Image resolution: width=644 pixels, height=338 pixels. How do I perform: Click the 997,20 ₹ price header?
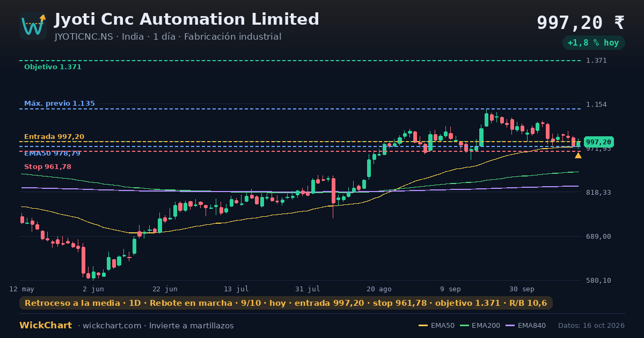pos(581,23)
